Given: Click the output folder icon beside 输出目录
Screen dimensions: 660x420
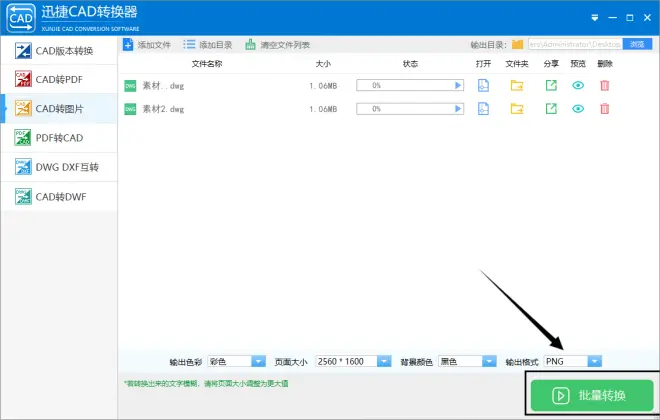Looking at the screenshot, I should [x=517, y=44].
